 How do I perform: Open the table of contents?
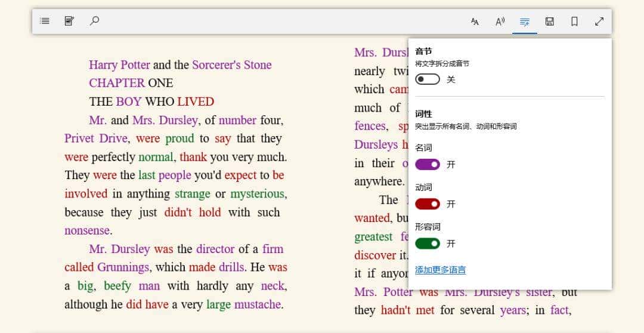(45, 21)
